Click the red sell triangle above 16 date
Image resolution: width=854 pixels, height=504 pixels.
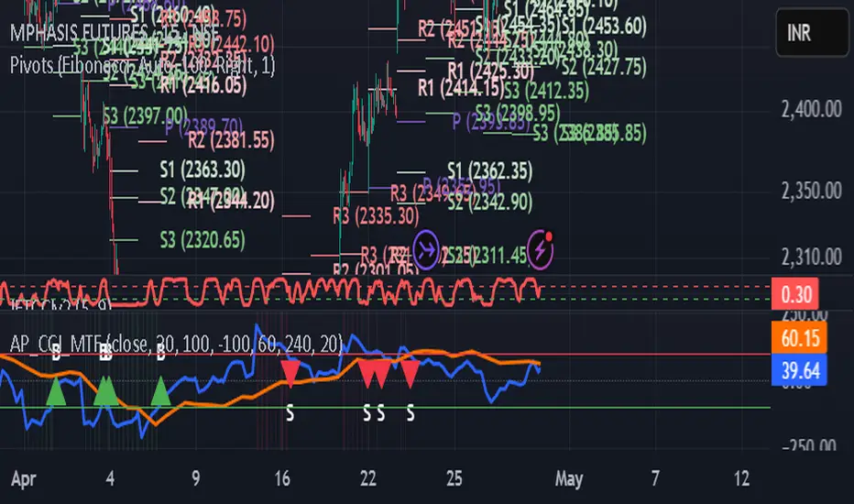tap(290, 373)
